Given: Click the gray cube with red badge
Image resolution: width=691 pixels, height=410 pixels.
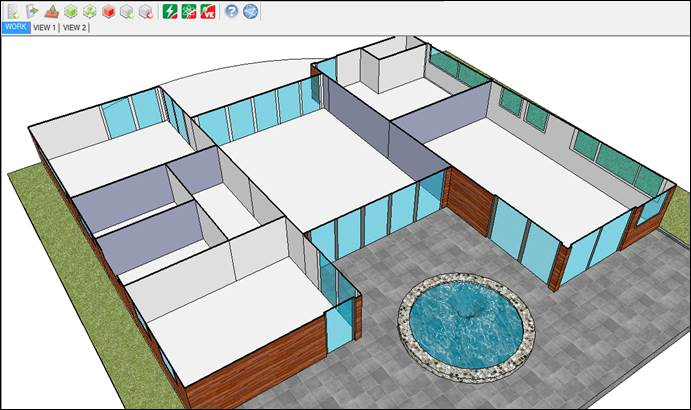Looking at the screenshot, I should [146, 11].
